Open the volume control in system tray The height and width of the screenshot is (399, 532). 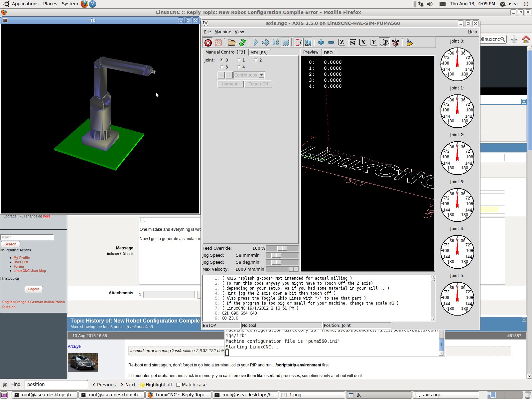[x=430, y=4]
